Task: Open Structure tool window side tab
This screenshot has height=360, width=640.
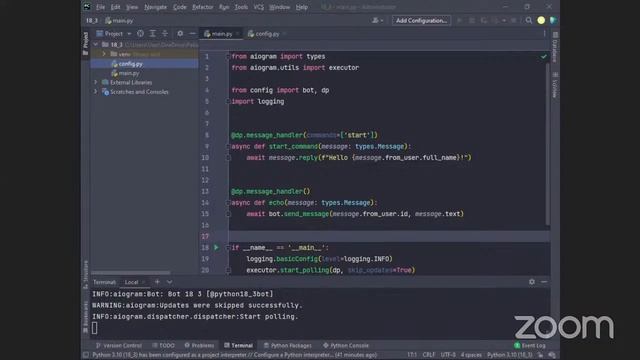Action: click(85, 274)
